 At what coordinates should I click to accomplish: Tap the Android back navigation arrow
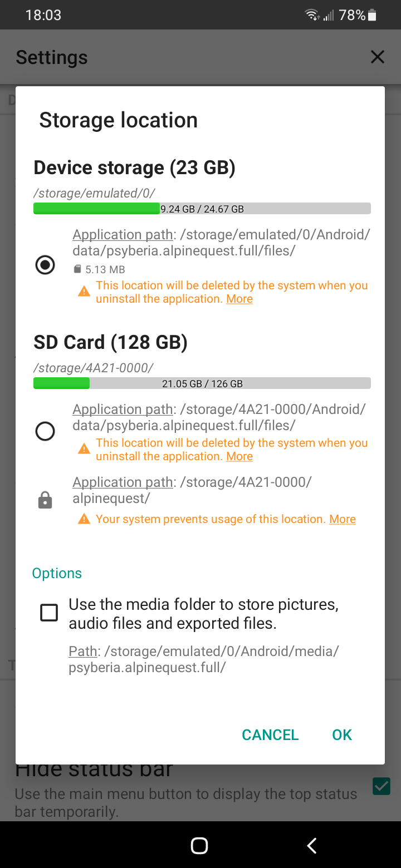click(312, 846)
